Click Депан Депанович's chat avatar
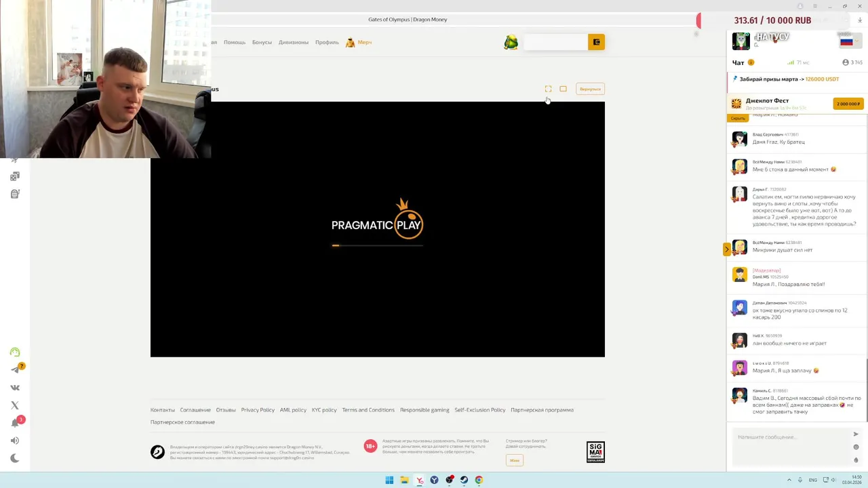This screenshot has height=488, width=868. click(x=740, y=307)
